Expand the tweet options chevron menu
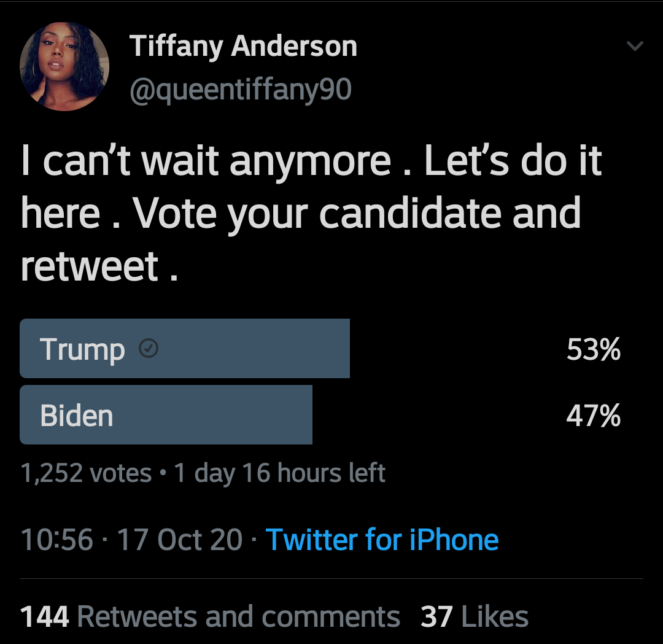 (635, 46)
